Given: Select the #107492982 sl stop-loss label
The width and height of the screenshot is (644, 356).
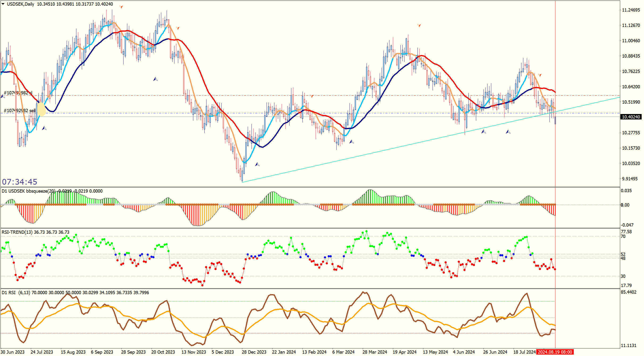Looking at the screenshot, I should click(x=18, y=93).
